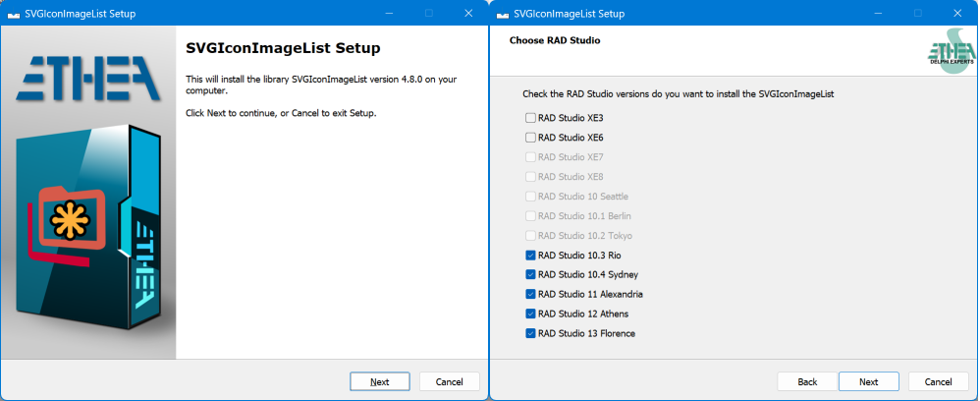Screen dimensions: 980x401
Task: Uncheck RAD Studio 13 Florence
Action: pyautogui.click(x=530, y=333)
